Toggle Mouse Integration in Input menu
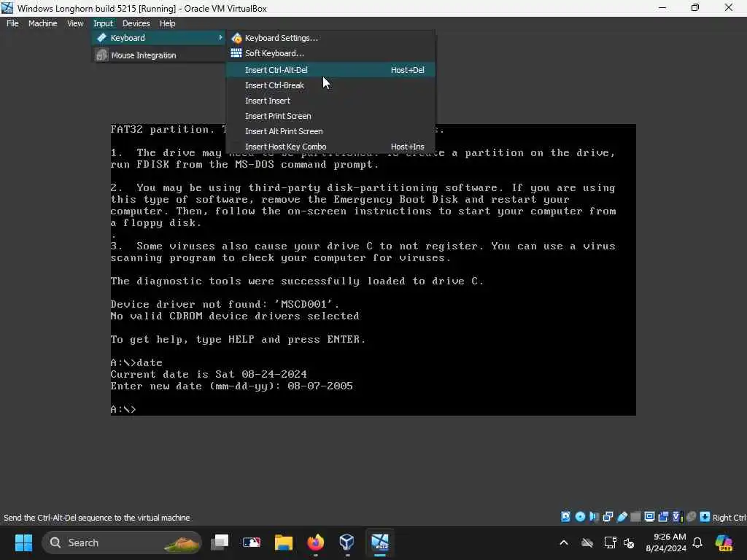The width and height of the screenshot is (747, 560). [159, 55]
